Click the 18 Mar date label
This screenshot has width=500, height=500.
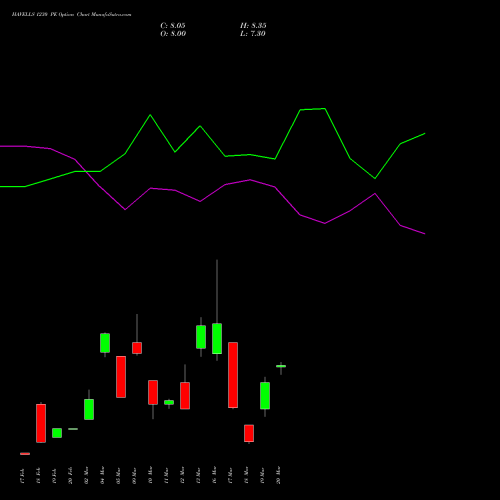(x=246, y=475)
